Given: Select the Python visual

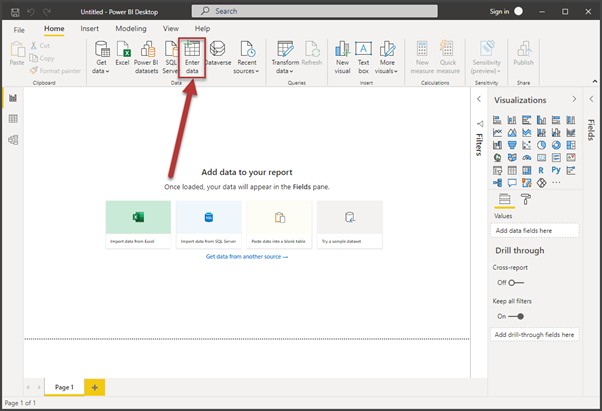Looking at the screenshot, I should pos(556,170).
